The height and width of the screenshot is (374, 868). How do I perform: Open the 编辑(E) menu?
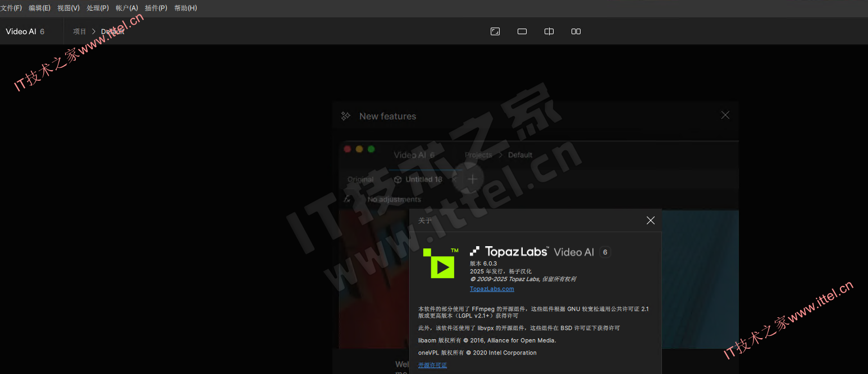point(39,8)
